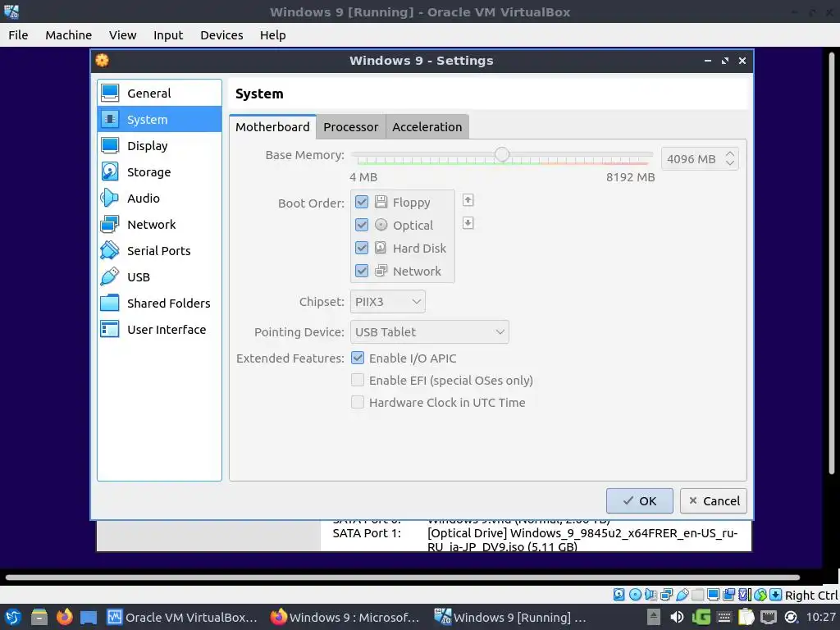Screen dimensions: 840x630
Task: Click keyboard capture arrow icon near Right Ctrl
Action: (775, 595)
